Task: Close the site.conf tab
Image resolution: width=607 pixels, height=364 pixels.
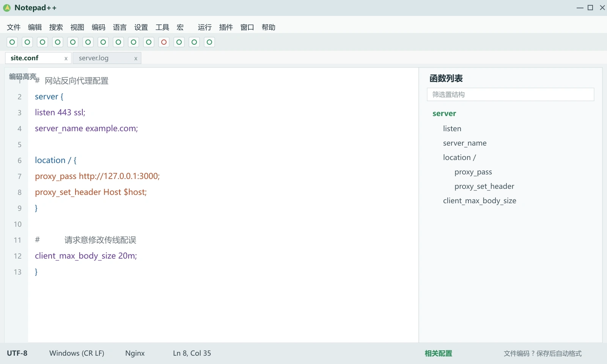Action: point(66,58)
